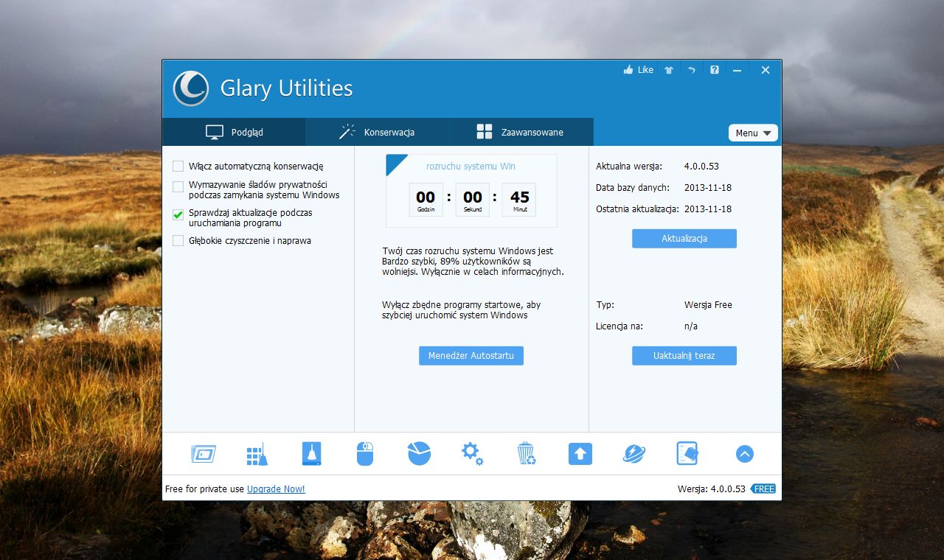Click the rozruchu systemu Win heading
This screenshot has height=560, width=944.
(471, 167)
